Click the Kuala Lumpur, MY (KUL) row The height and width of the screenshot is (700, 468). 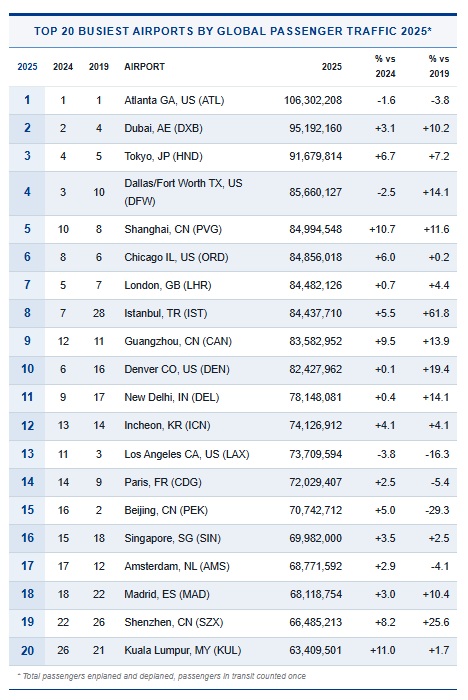tap(233, 650)
